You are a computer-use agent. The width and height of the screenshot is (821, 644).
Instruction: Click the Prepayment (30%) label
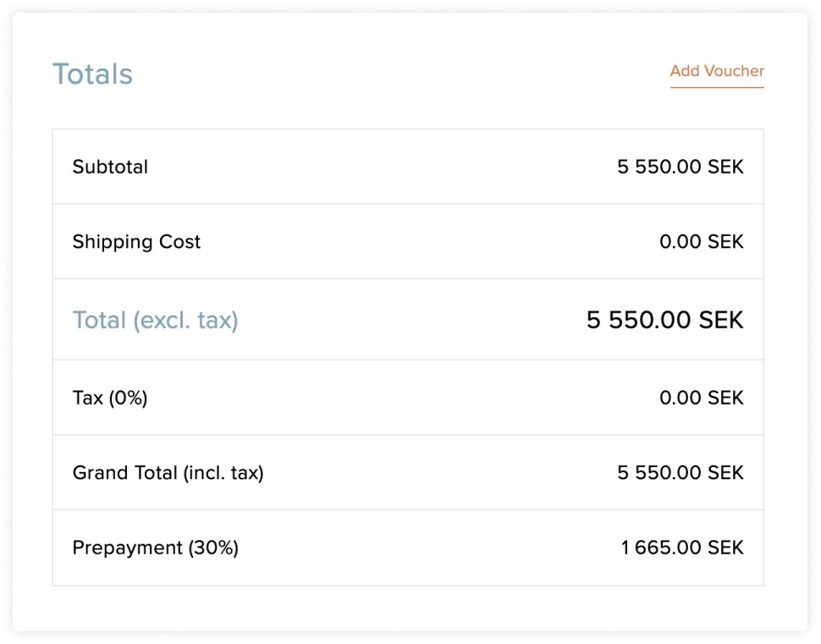click(156, 548)
